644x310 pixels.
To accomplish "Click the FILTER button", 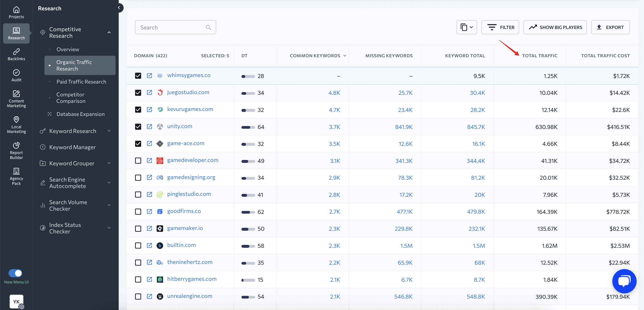I will coord(500,27).
